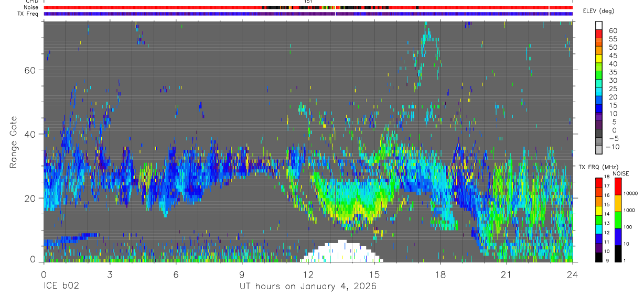Click ELEV colorbar label 60
The height and width of the screenshot is (297, 644).
point(613,31)
